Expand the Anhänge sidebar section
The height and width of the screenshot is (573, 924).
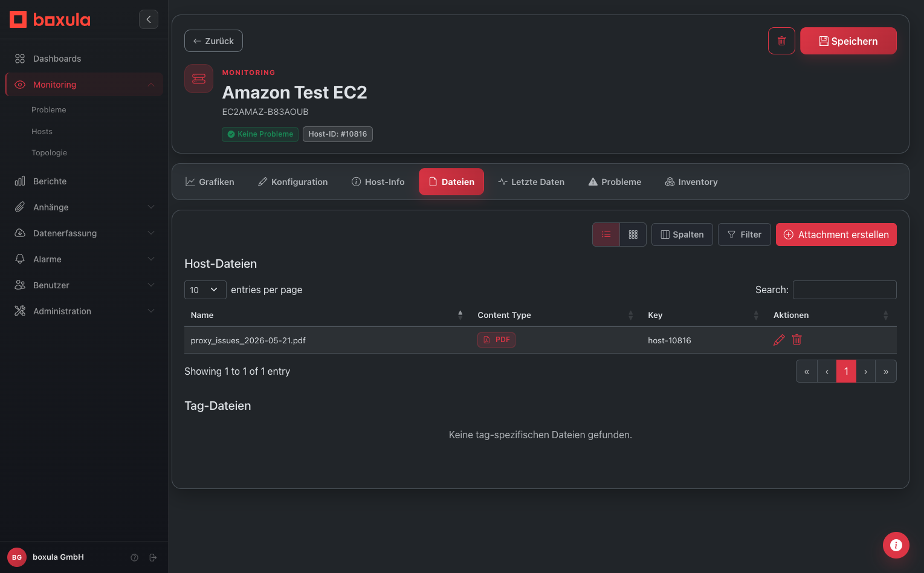coord(84,207)
